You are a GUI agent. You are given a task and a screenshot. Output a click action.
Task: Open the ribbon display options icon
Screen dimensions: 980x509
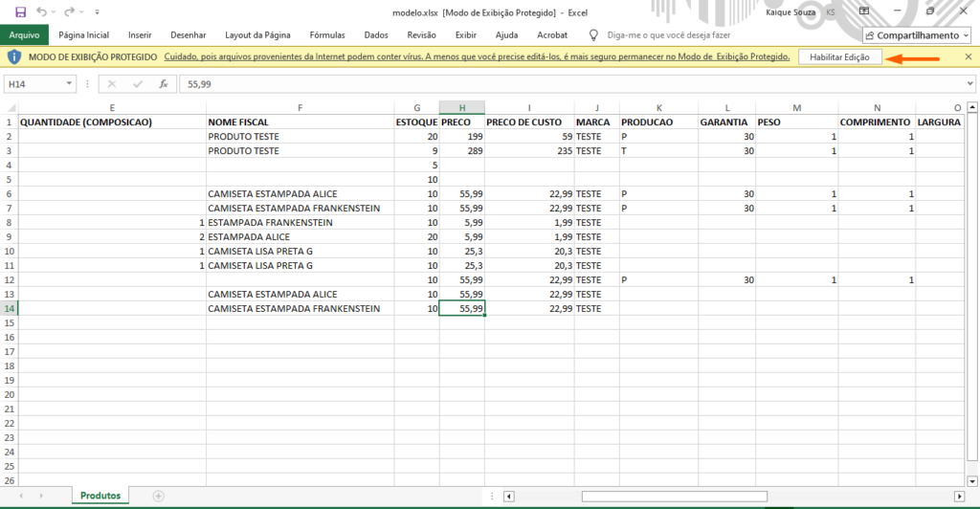pos(864,11)
